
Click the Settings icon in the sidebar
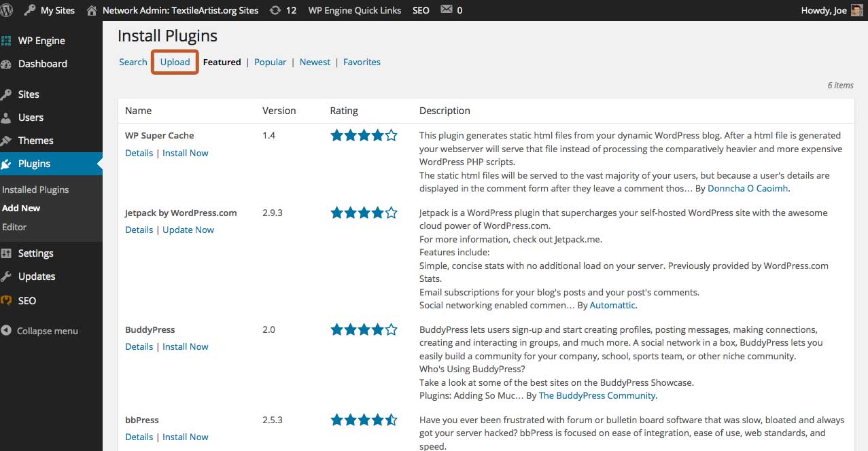pyautogui.click(x=7, y=253)
